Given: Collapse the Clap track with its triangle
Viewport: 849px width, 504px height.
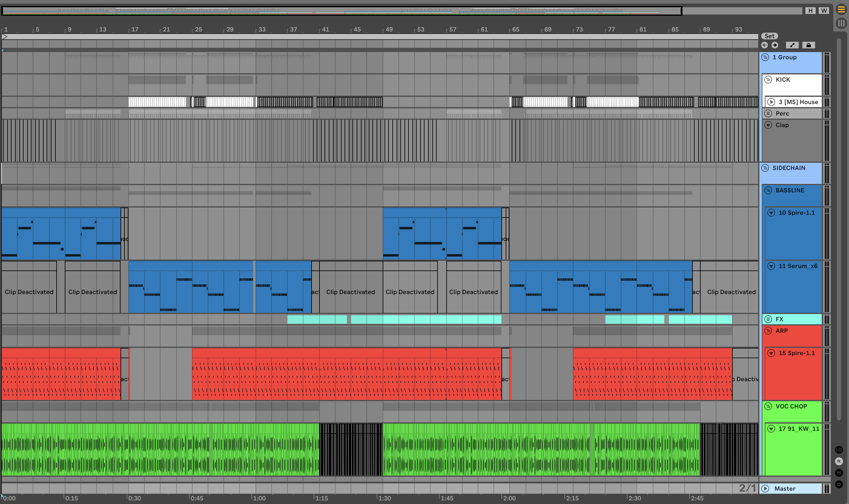Looking at the screenshot, I should click(768, 125).
